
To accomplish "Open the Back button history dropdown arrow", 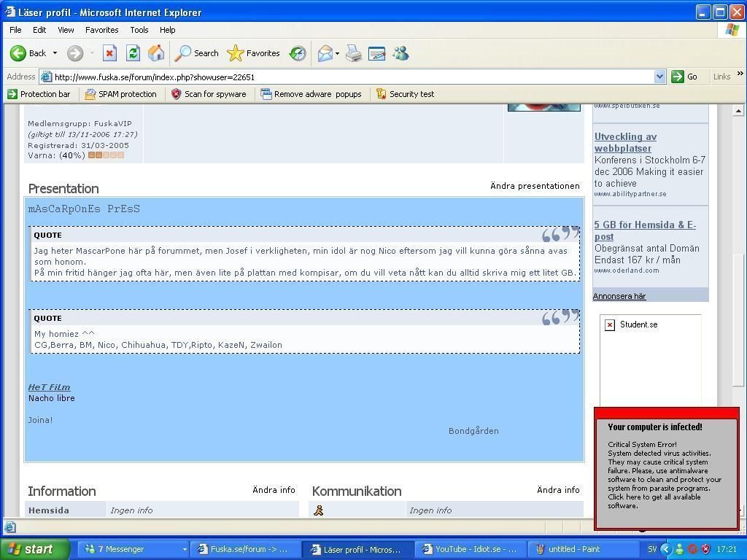I will pyautogui.click(x=55, y=53).
